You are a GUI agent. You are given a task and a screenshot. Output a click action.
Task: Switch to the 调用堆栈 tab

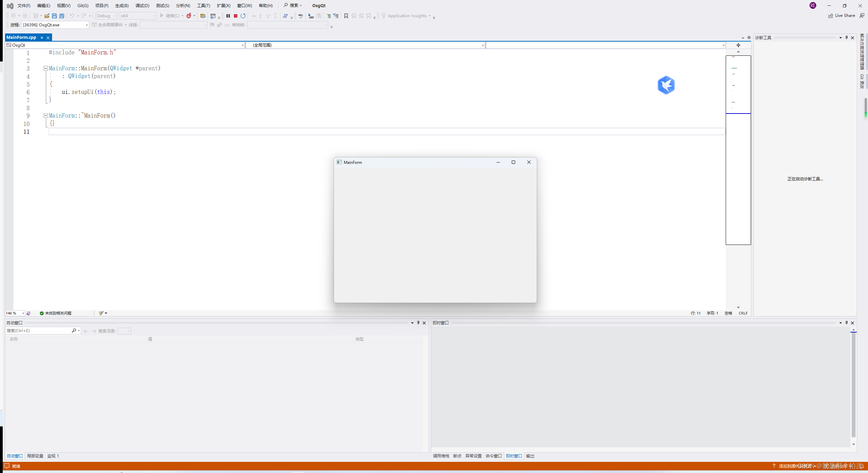[441, 456]
